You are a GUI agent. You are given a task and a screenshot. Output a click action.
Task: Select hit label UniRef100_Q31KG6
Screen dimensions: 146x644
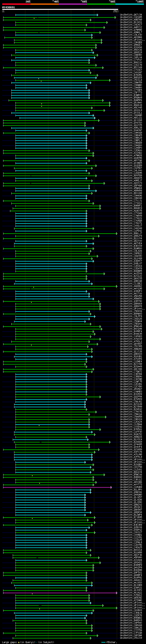click(131, 48)
